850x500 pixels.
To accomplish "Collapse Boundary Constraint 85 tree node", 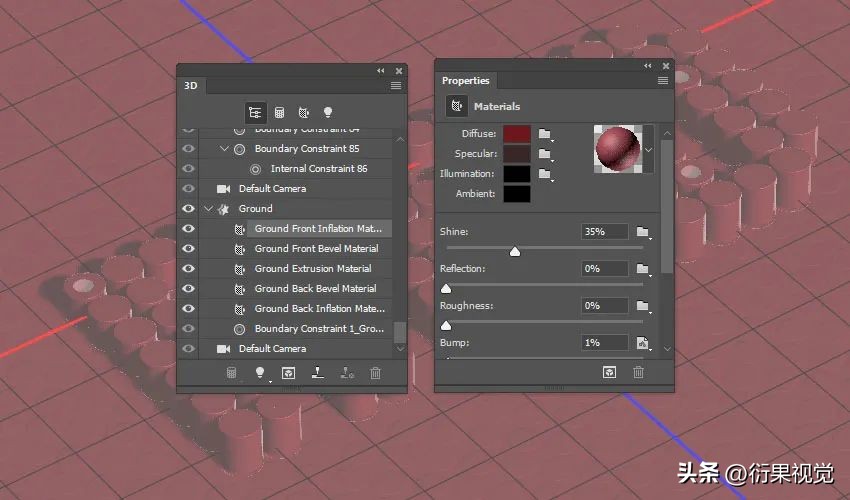I will coord(224,149).
